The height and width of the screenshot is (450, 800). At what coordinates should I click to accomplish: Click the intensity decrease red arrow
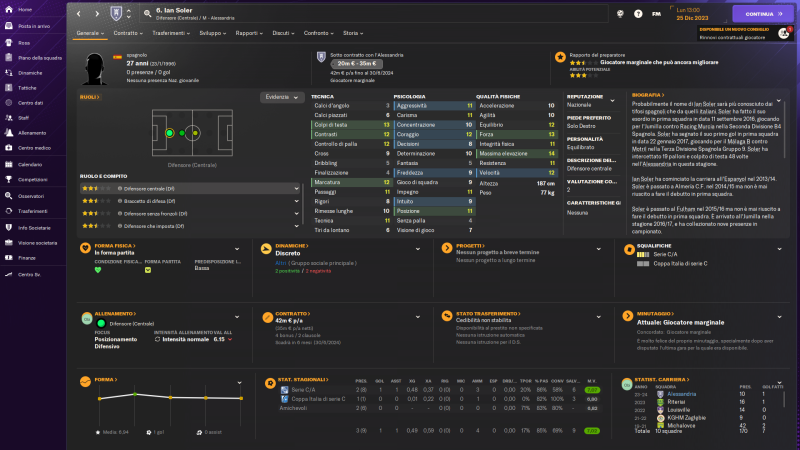(230, 339)
